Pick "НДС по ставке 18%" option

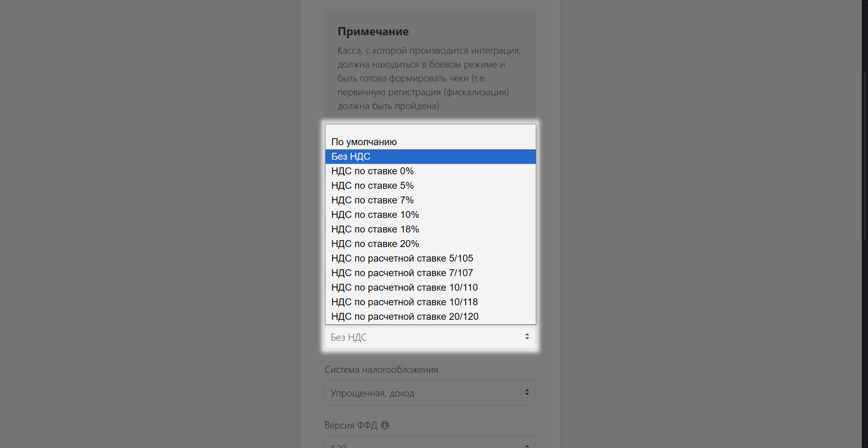click(x=375, y=229)
